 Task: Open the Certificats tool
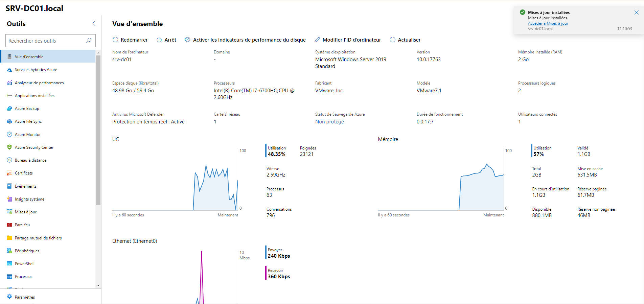(x=24, y=173)
